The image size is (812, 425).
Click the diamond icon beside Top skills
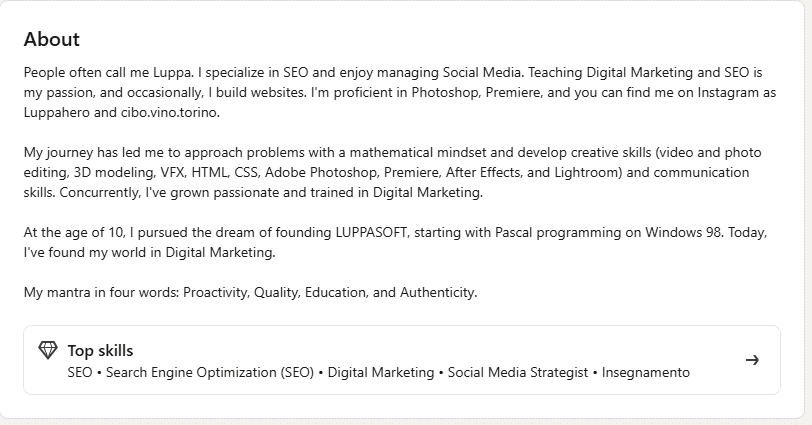[x=48, y=350]
